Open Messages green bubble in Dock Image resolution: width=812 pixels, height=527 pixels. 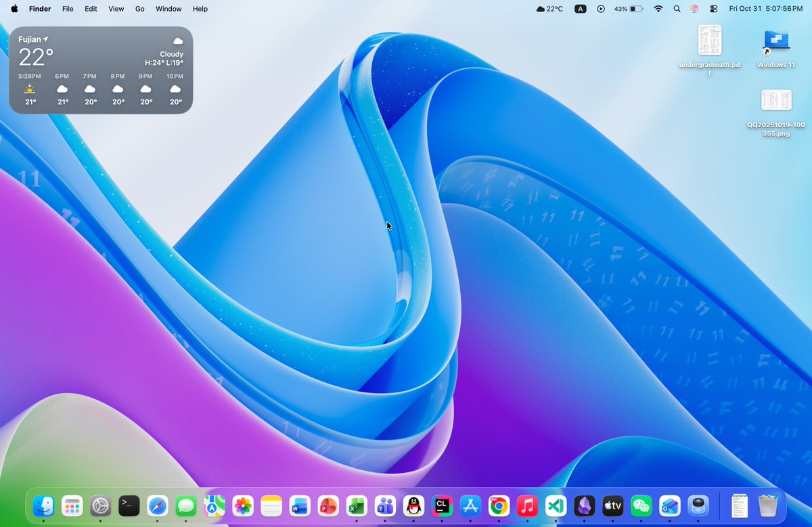185,505
